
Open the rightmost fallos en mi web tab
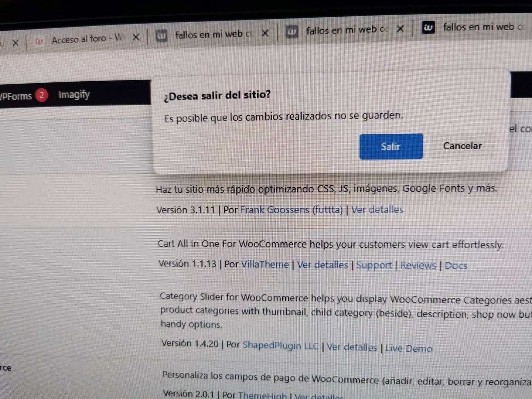coord(477,27)
